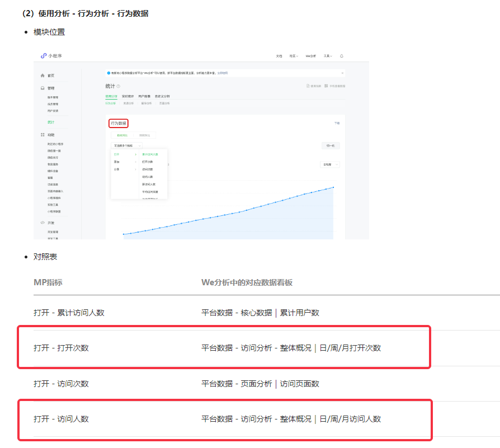Switch to 页面分析 sub-tab
Viewport: 500px width, 448px height.
pos(164,103)
